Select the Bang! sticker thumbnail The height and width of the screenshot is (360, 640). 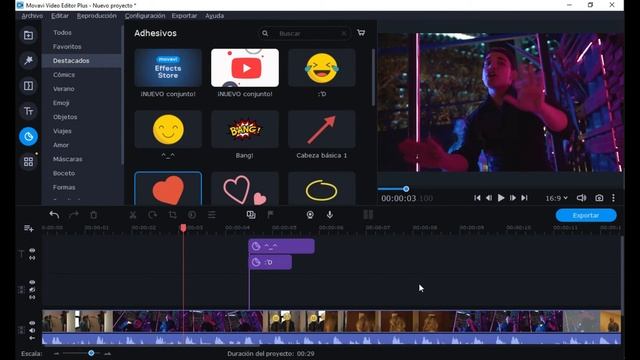[x=244, y=129]
